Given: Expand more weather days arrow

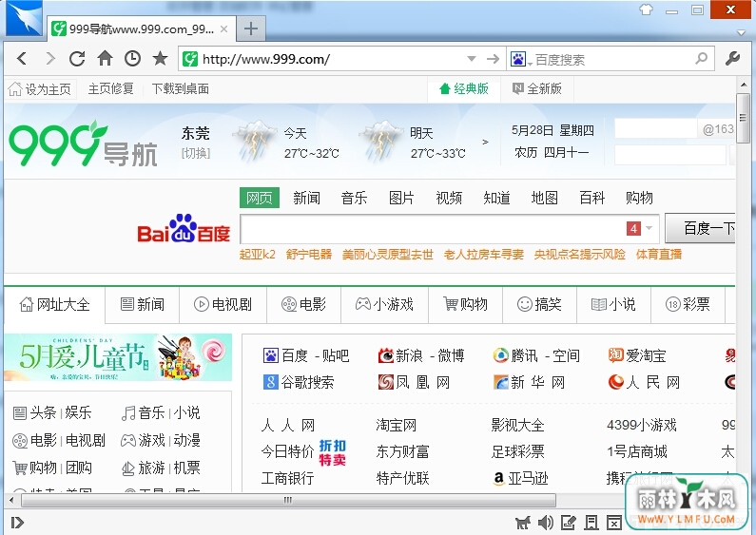Looking at the screenshot, I should [x=485, y=142].
